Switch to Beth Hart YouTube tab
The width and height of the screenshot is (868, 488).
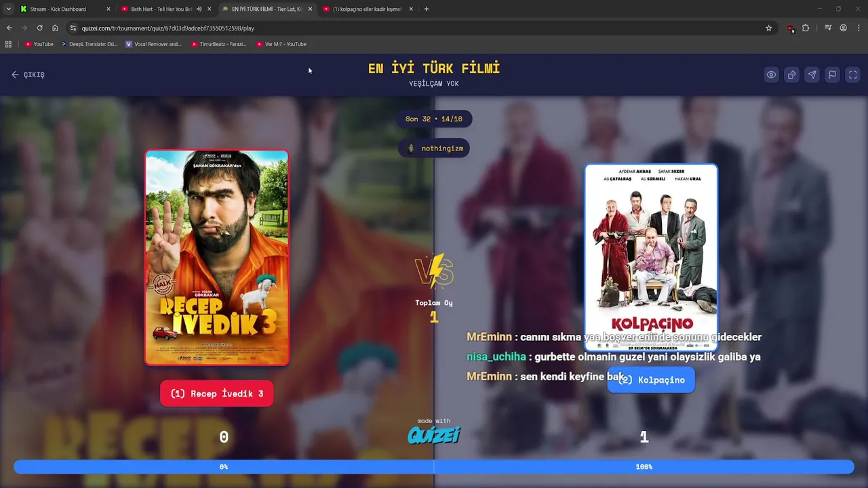161,9
